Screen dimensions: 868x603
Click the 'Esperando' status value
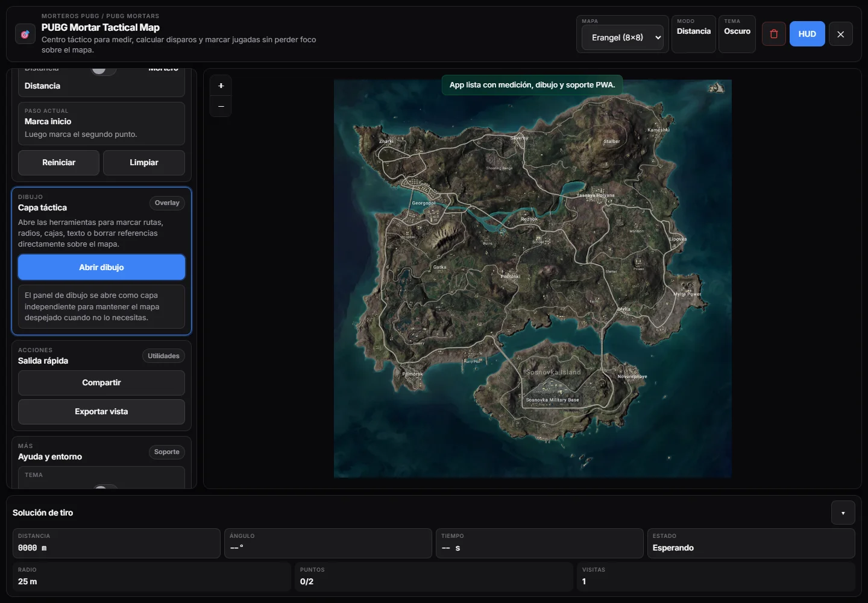pos(673,548)
